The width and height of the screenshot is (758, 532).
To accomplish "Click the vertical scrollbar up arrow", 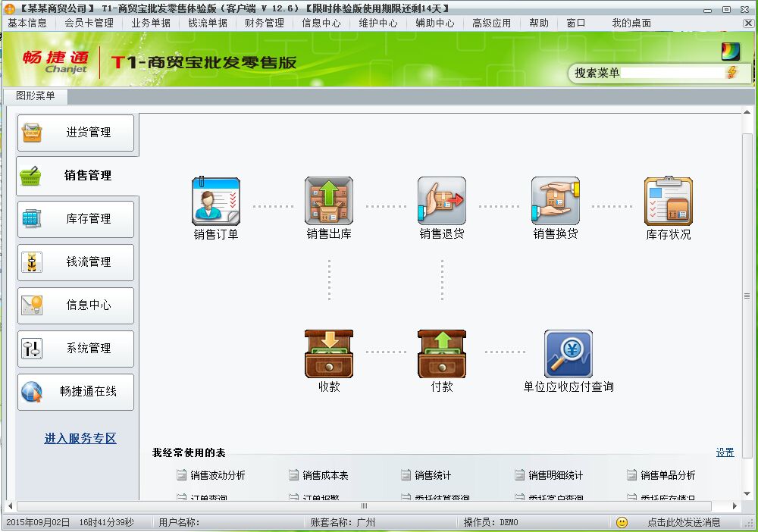I will 747,113.
